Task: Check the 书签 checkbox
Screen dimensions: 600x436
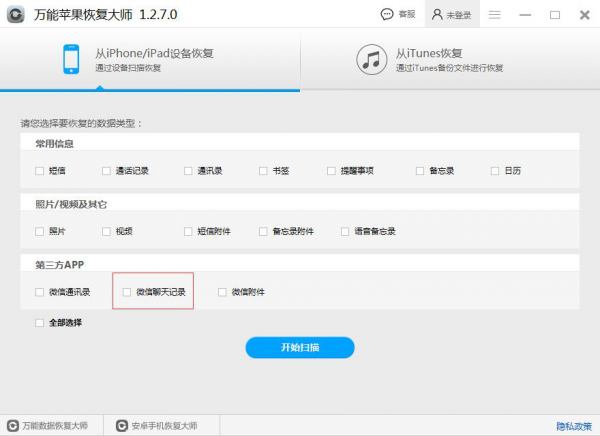Action: click(263, 171)
